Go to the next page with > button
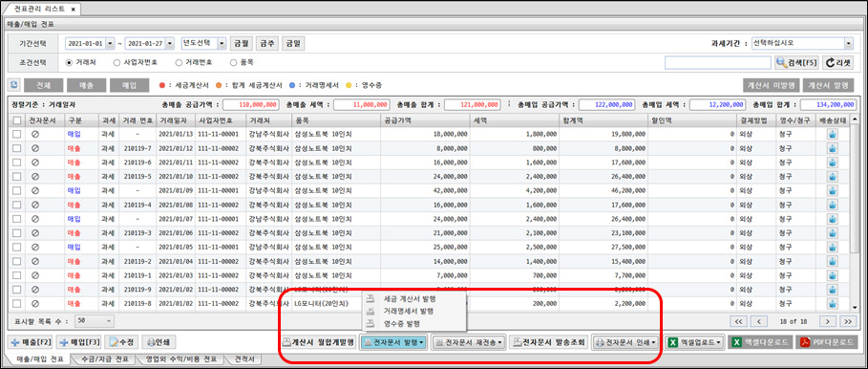The height and width of the screenshot is (369, 868). 827,321
